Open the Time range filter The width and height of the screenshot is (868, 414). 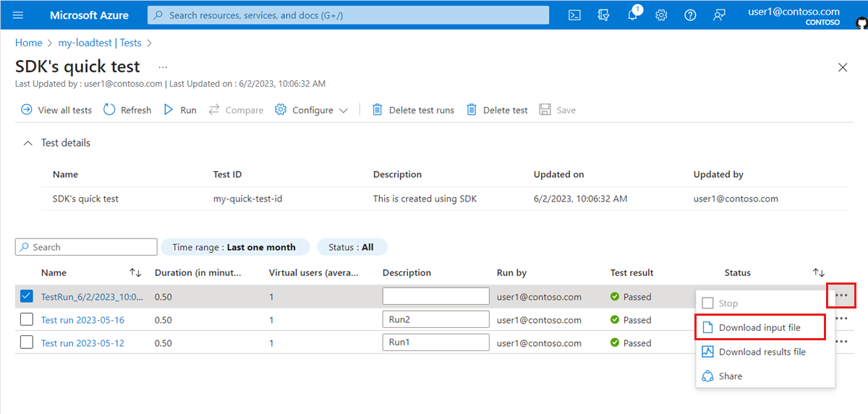click(234, 247)
